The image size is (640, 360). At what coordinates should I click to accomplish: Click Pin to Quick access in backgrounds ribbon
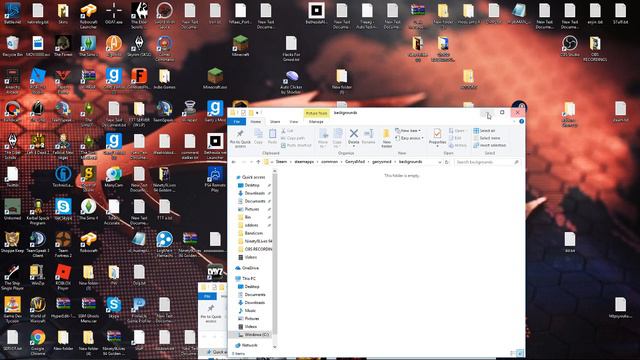tap(240, 139)
